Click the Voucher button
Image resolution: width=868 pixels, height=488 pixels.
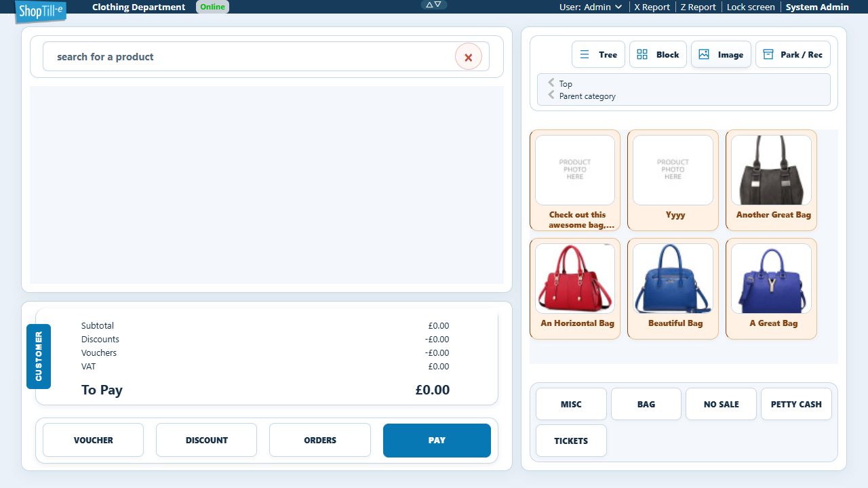coord(94,440)
